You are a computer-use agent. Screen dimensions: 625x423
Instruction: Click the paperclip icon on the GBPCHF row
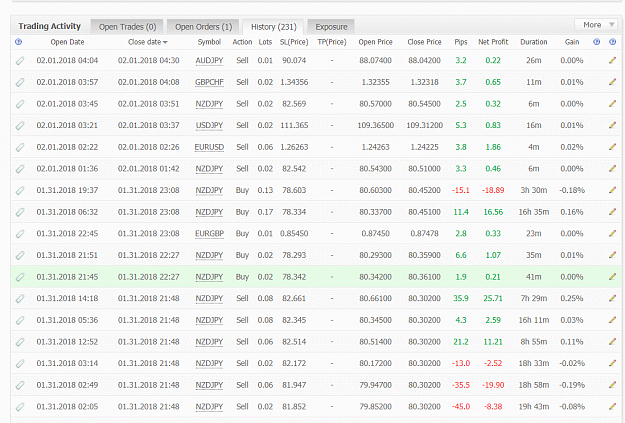pos(20,82)
